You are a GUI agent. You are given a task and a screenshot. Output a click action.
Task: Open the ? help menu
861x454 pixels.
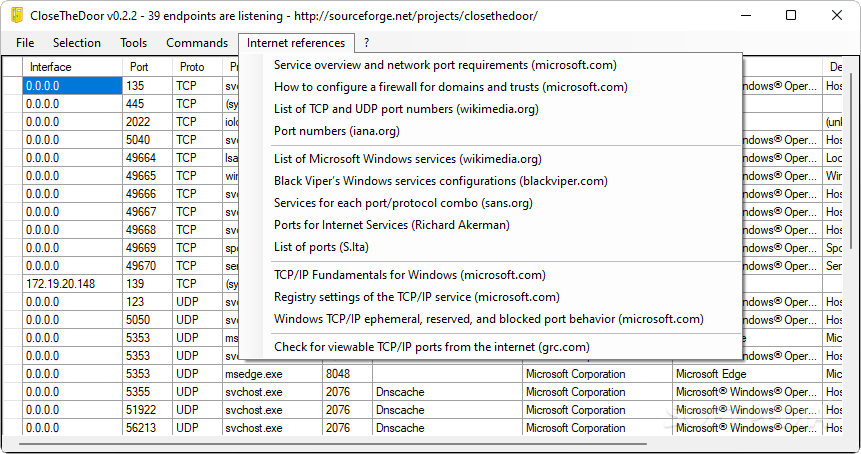tap(366, 43)
